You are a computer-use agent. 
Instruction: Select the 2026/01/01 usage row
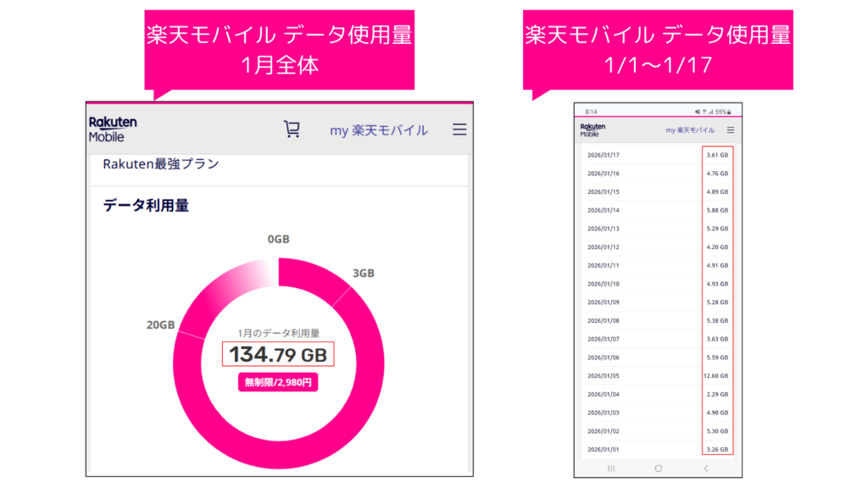[x=657, y=449]
